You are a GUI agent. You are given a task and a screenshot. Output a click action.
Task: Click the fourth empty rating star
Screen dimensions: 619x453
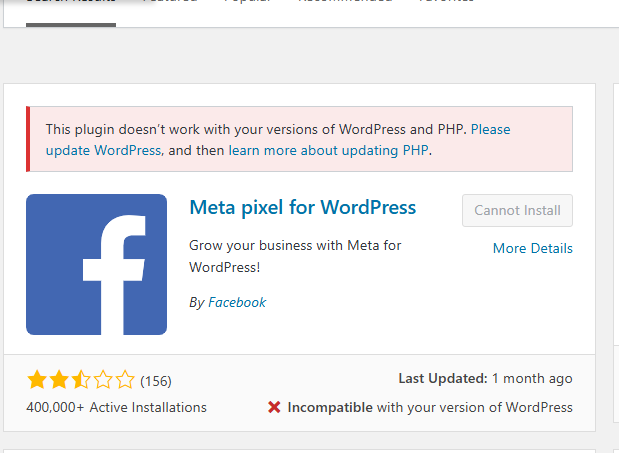click(x=103, y=380)
